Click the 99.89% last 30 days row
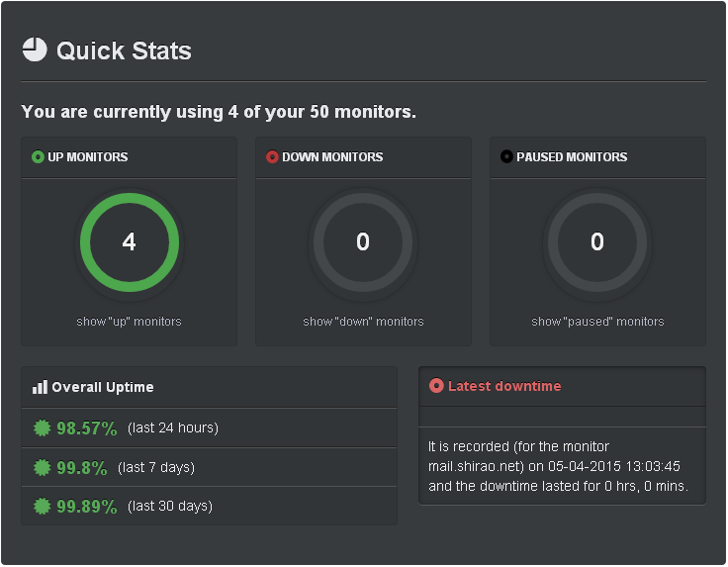 pyautogui.click(x=210, y=507)
